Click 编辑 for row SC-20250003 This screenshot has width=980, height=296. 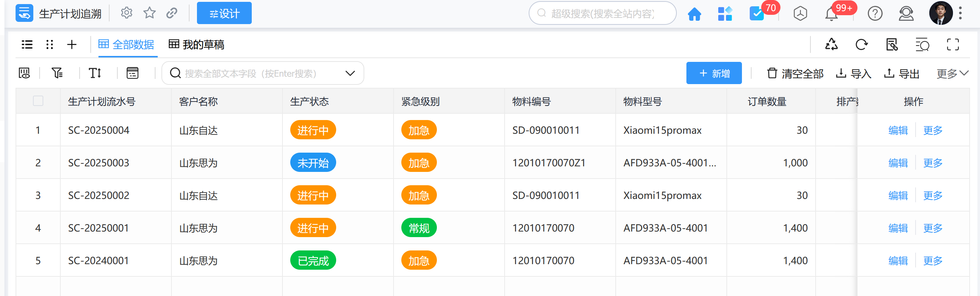pyautogui.click(x=898, y=163)
